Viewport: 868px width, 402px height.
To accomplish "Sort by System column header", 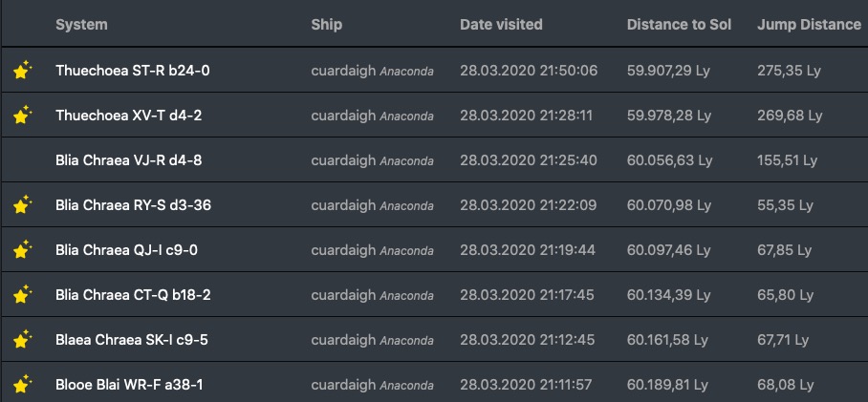I will click(81, 24).
